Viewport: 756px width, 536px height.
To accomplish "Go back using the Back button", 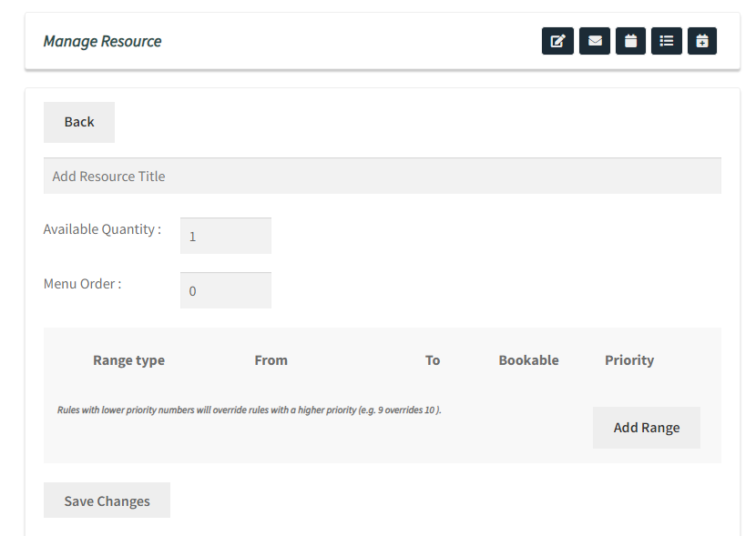I will pos(79,122).
